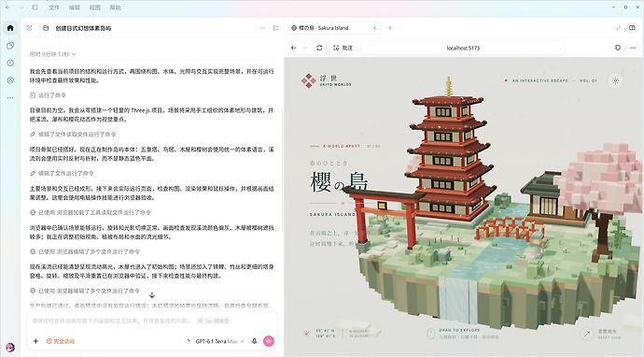The width and height of the screenshot is (644, 357).
Task: Click the chat title 创建日式幻想体素岛屿
Action: pyautogui.click(x=83, y=28)
